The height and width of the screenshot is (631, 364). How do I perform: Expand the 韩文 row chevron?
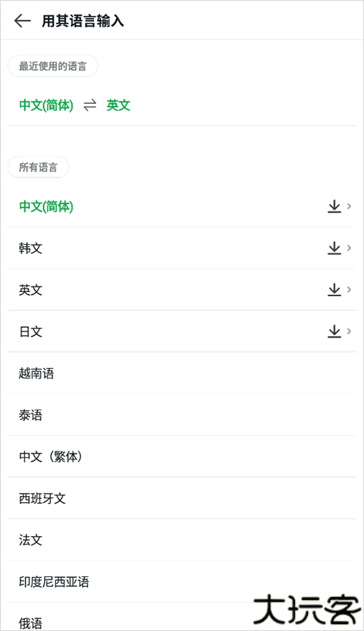[349, 248]
